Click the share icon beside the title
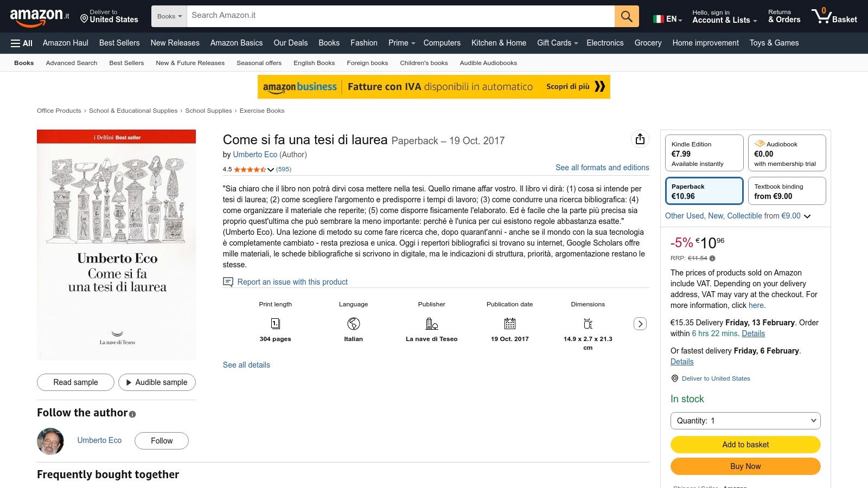The image size is (868, 488). [x=640, y=139]
